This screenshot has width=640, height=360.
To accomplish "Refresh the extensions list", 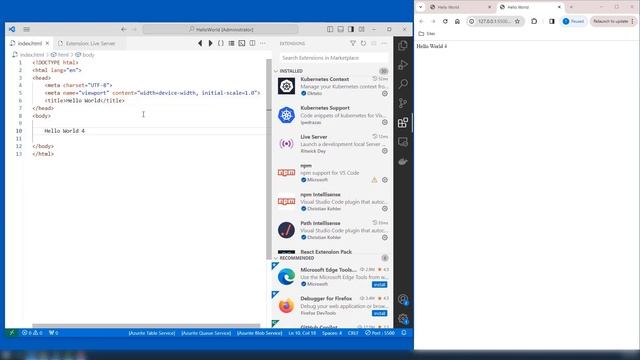I will (363, 43).
